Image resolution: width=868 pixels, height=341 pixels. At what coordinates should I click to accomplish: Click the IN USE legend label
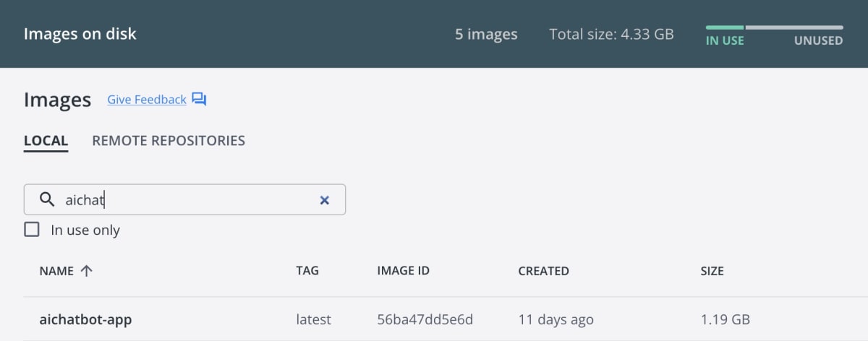[x=725, y=40]
